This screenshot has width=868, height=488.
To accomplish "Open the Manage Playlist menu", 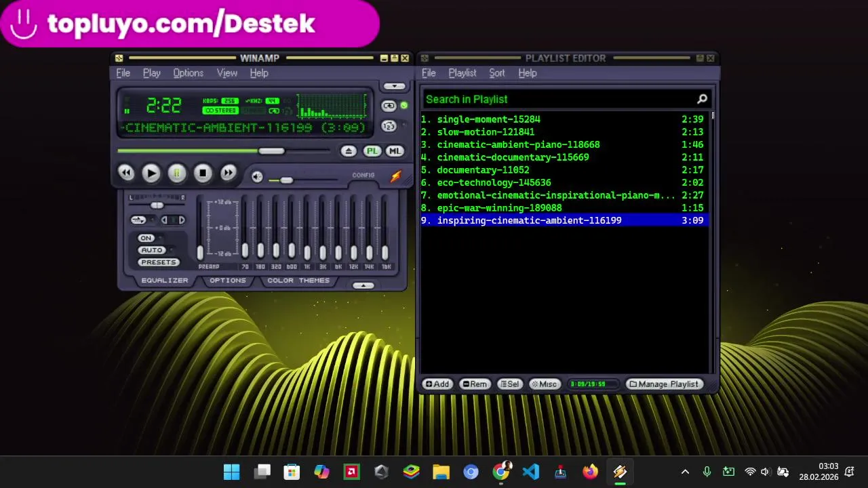I will (x=664, y=384).
